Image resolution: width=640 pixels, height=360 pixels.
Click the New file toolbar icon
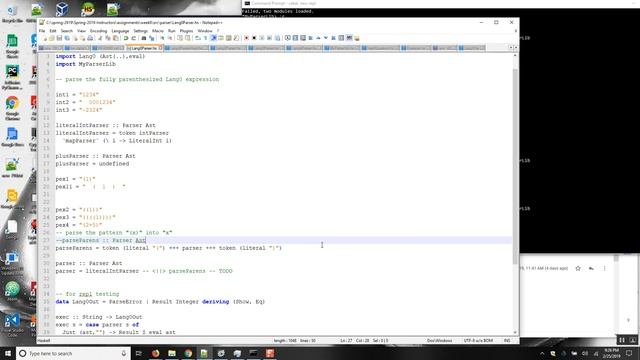click(x=44, y=38)
